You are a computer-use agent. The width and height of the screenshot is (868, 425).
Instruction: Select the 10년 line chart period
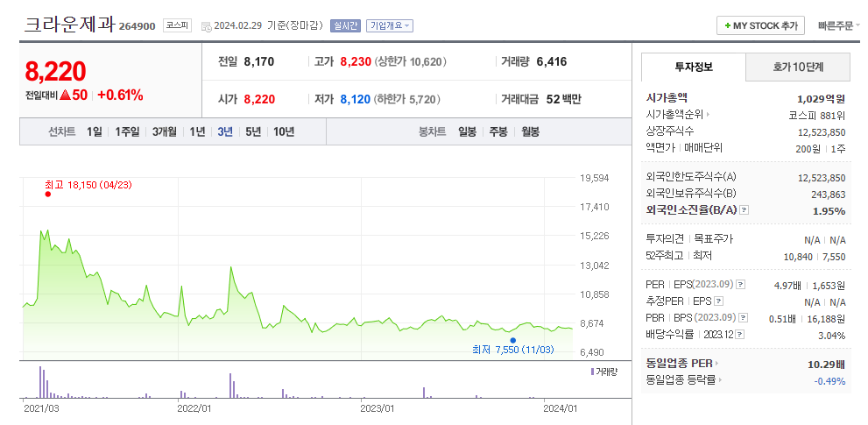click(284, 131)
